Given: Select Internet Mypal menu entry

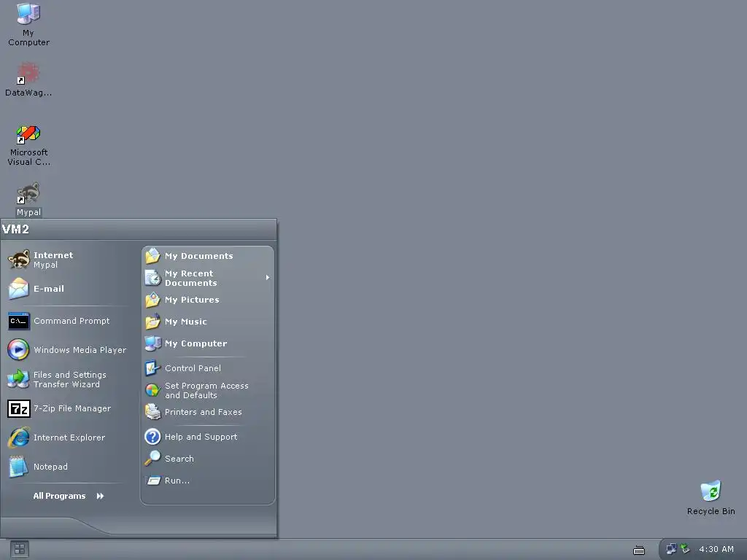Looking at the screenshot, I should pos(69,260).
